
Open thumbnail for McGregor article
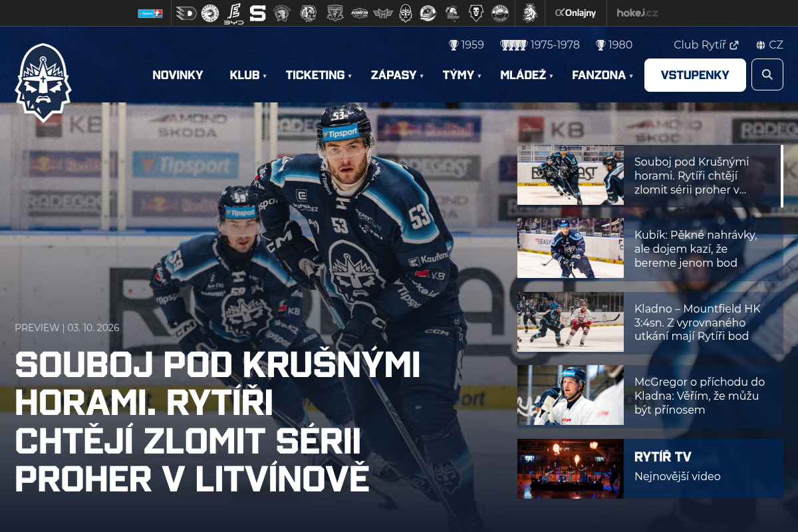click(x=571, y=395)
